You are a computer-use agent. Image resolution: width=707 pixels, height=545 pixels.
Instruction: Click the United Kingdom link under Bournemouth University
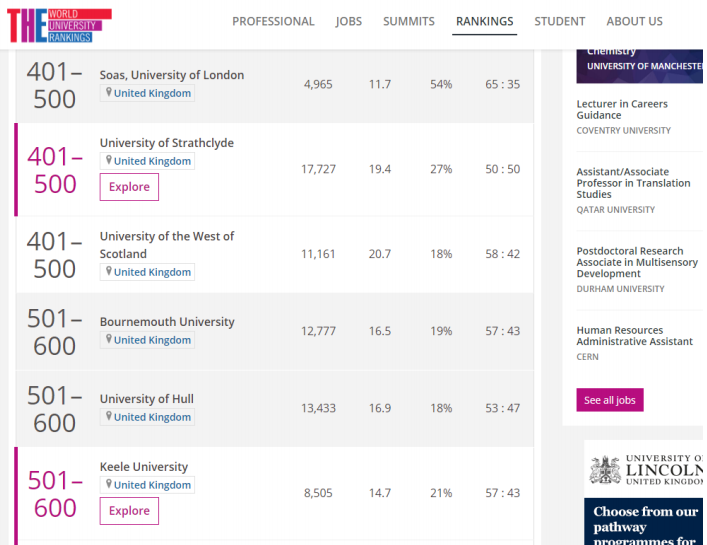coord(152,340)
